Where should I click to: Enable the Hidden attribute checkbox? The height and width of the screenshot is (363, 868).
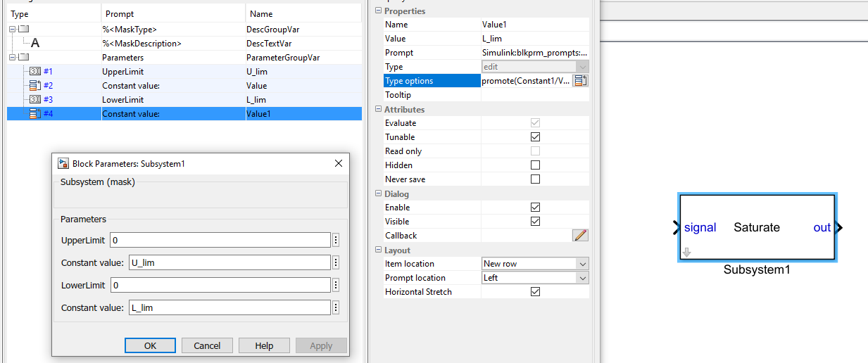click(x=535, y=165)
